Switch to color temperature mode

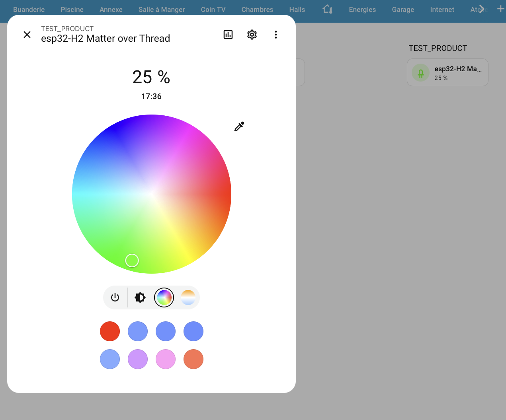[x=188, y=297]
